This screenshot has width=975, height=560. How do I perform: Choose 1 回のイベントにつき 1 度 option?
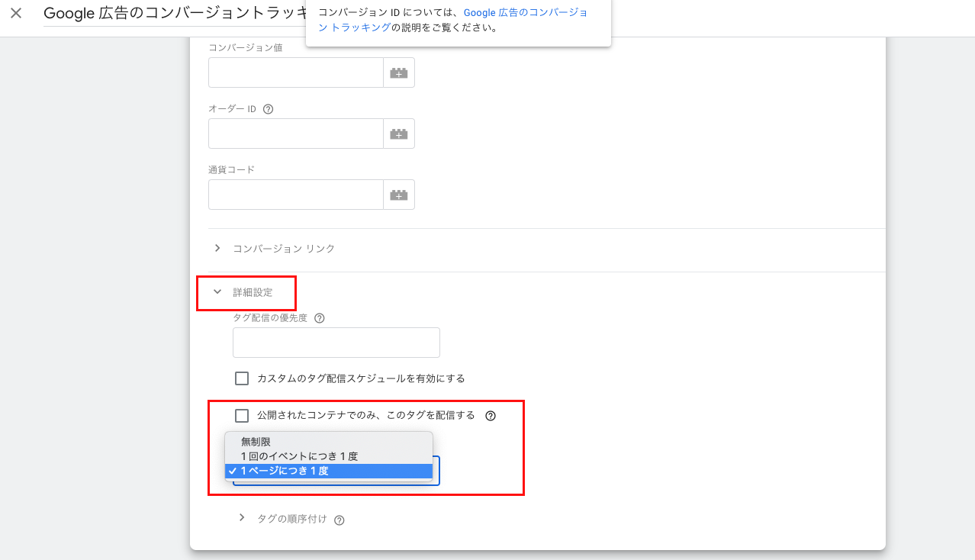point(299,456)
